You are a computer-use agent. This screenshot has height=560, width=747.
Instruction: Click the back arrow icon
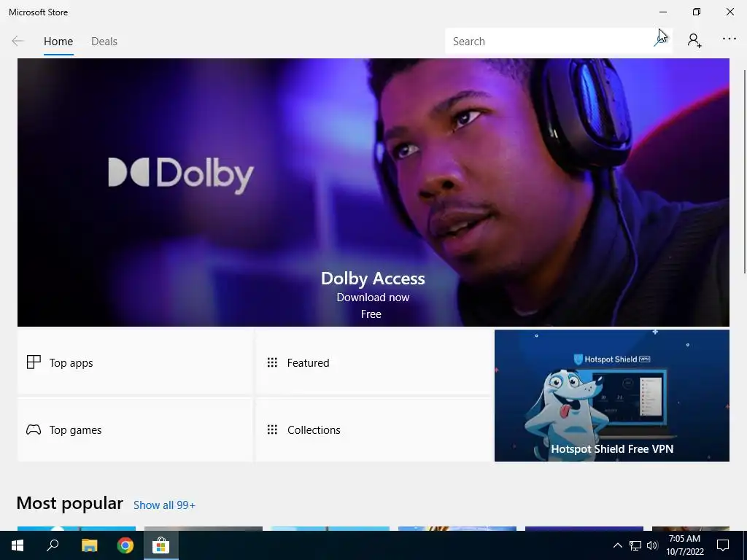tap(18, 42)
